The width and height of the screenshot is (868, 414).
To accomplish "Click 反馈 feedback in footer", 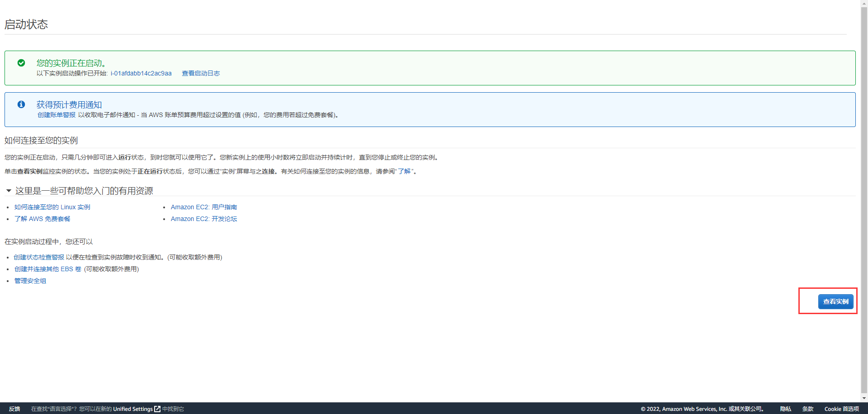I will click(14, 409).
